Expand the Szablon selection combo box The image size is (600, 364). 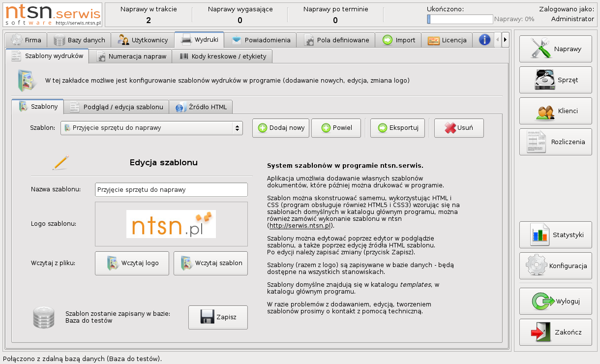(x=151, y=128)
